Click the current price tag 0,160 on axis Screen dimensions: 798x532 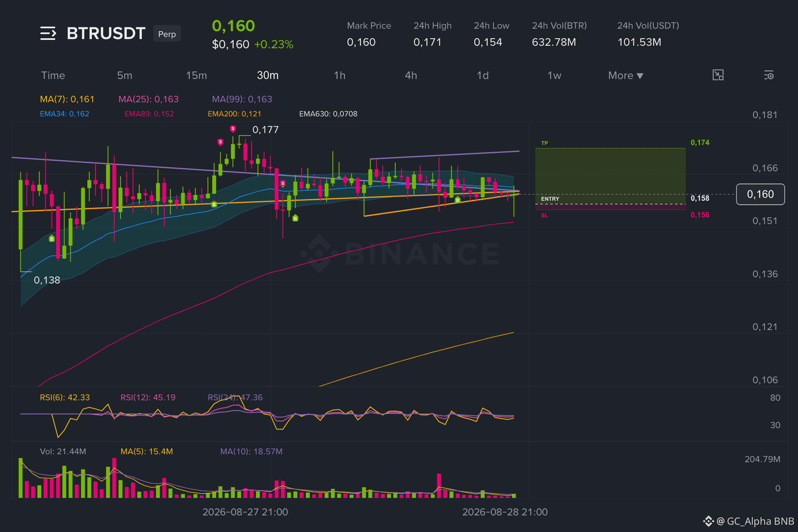pos(760,194)
